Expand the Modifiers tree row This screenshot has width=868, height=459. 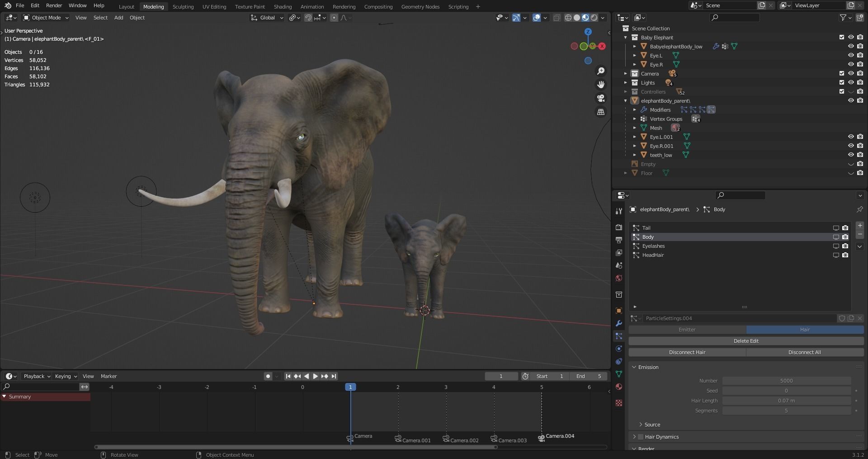click(x=635, y=110)
